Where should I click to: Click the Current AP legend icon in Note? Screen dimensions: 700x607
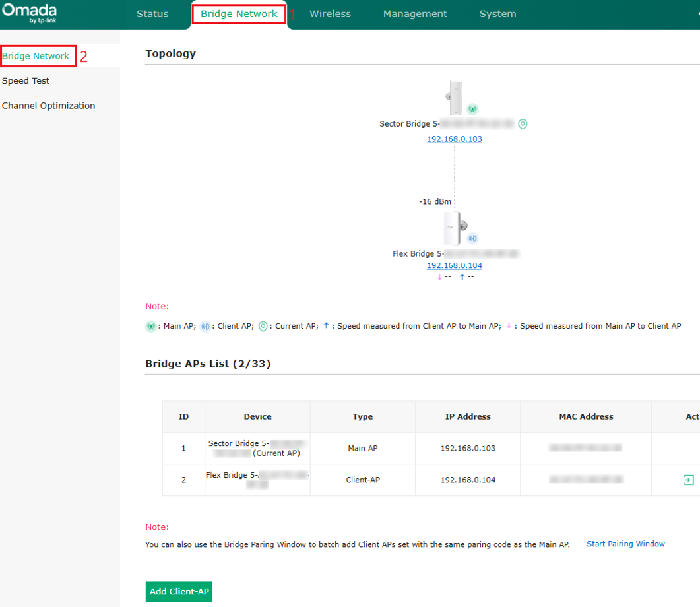(263, 326)
